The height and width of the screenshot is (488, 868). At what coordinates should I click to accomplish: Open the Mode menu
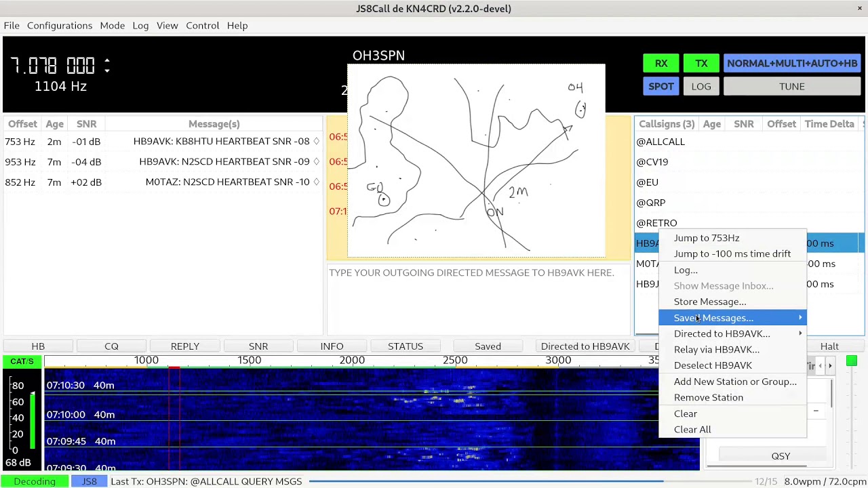[x=113, y=25]
